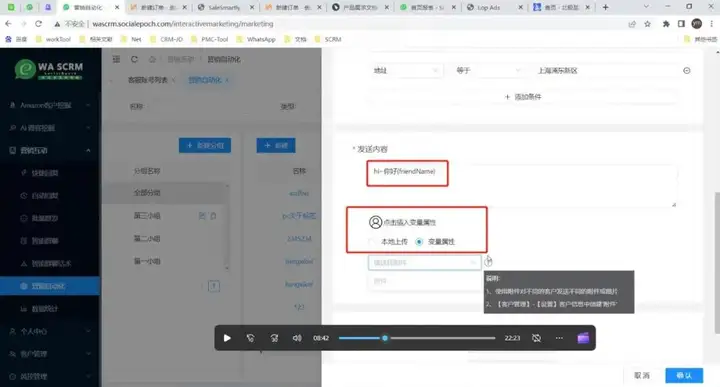Click the delete icon on the 第三小组 row
The height and width of the screenshot is (387, 720).
[x=213, y=215]
